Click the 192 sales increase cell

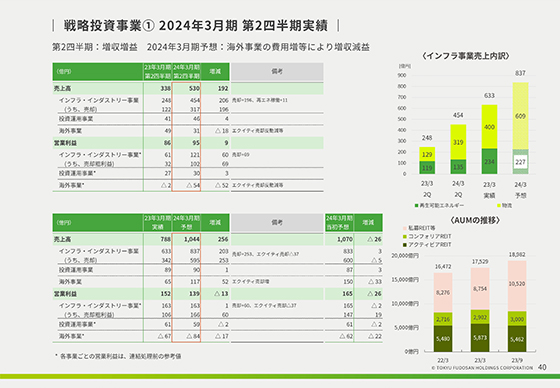(223, 89)
